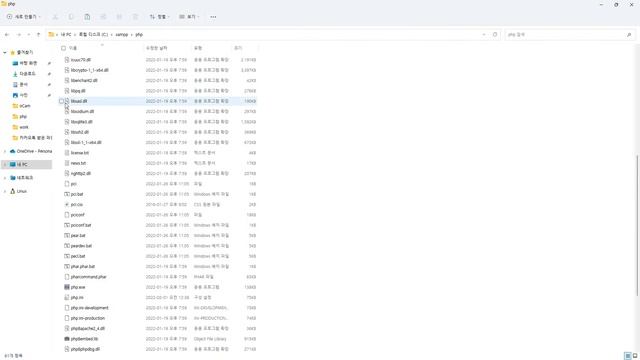This screenshot has width=640, height=360.
Task: Click xampp in the breadcrumb
Action: (122, 35)
